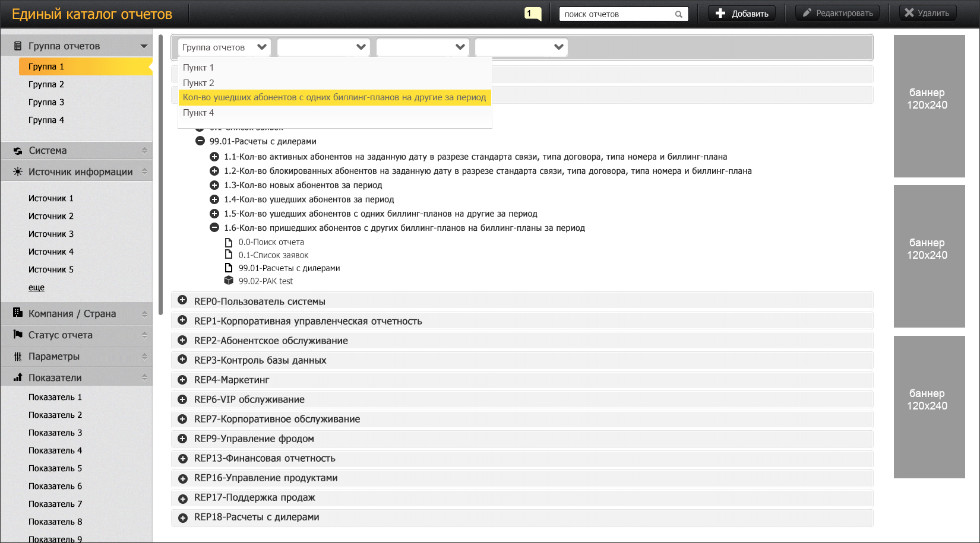
Task: Open 0.0-Поиск отчета leaf item
Action: (271, 242)
